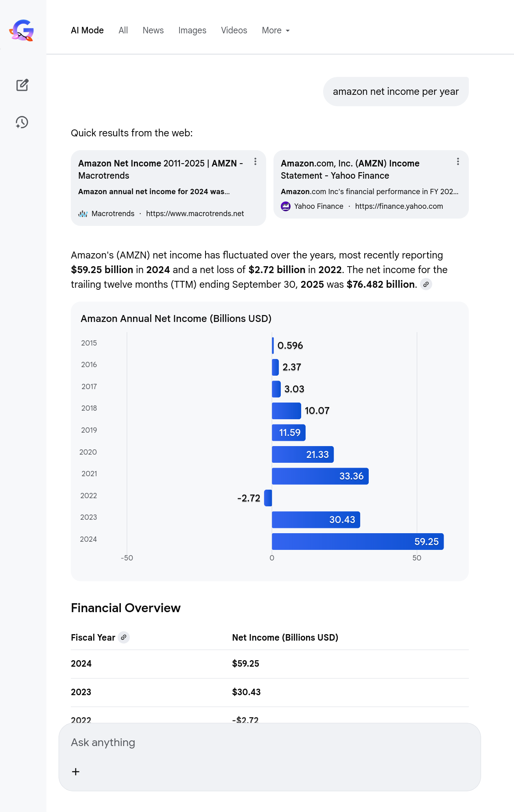Open Amazon Income Statement Yahoo Finance result

[x=350, y=169]
